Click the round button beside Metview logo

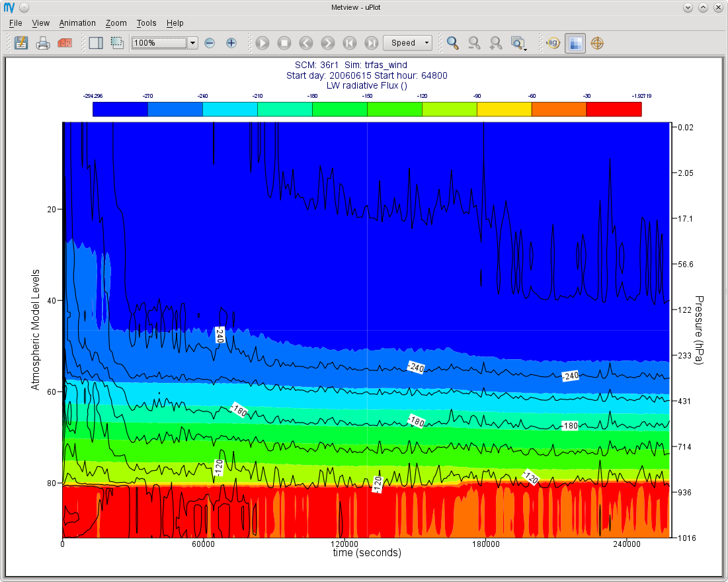24,7
